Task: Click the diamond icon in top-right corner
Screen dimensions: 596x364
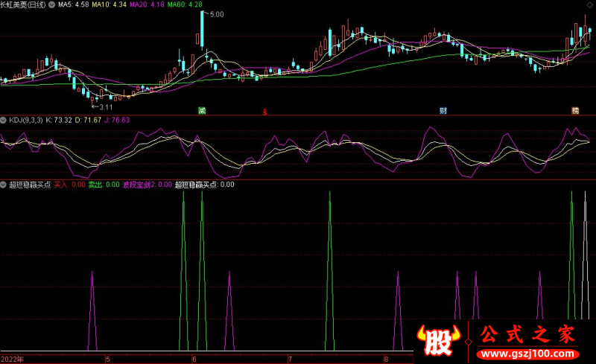Action: 589,4
